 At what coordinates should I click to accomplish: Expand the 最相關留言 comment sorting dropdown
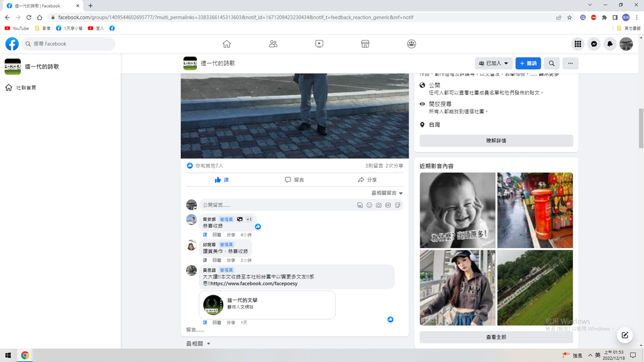[x=387, y=193]
